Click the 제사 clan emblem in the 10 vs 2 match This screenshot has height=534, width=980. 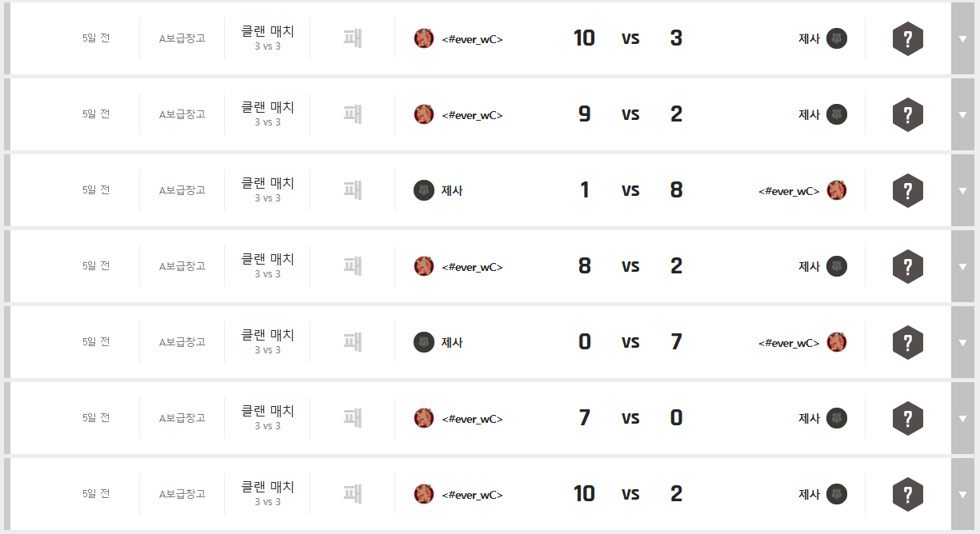[x=837, y=494]
